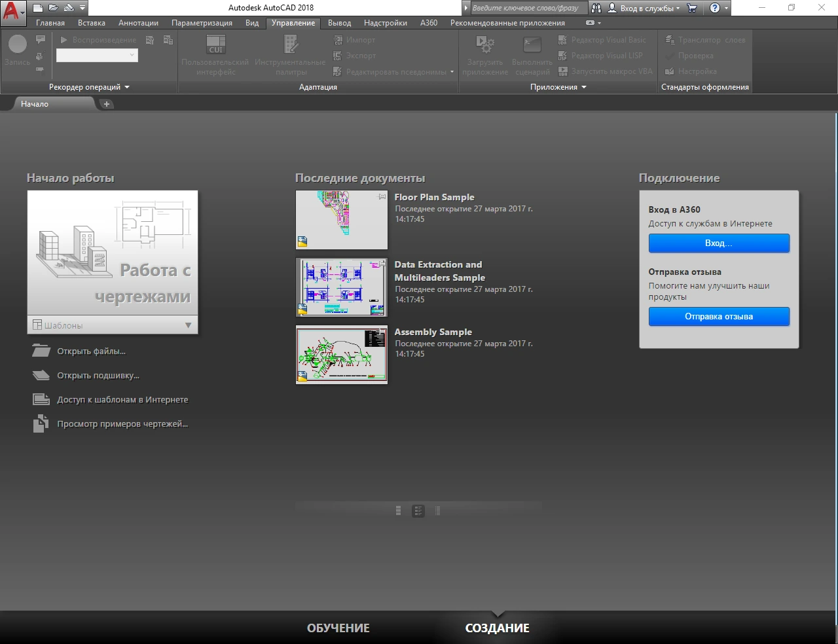Switch to the ОБУЧЕНИЕ page

tap(338, 628)
